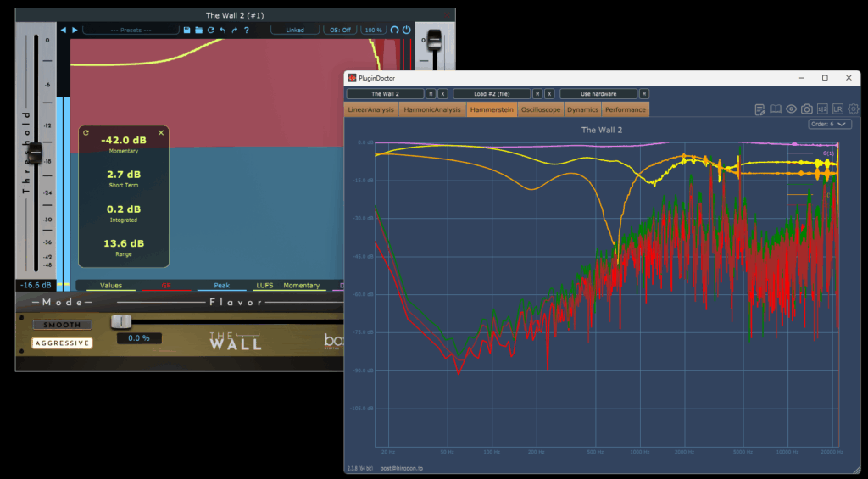Click M button next to Load #2 slot
This screenshot has height=479, width=868.
coord(537,94)
